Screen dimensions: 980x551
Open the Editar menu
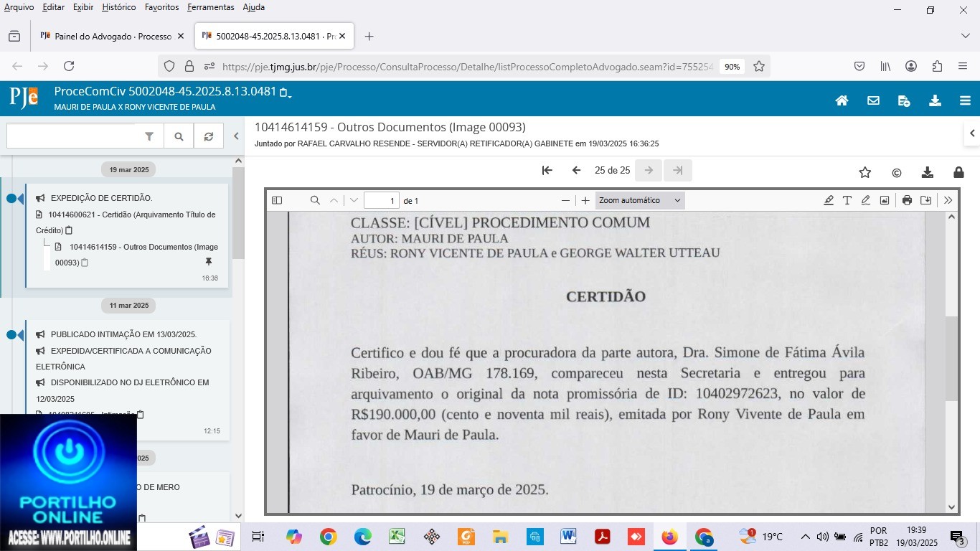coord(53,7)
